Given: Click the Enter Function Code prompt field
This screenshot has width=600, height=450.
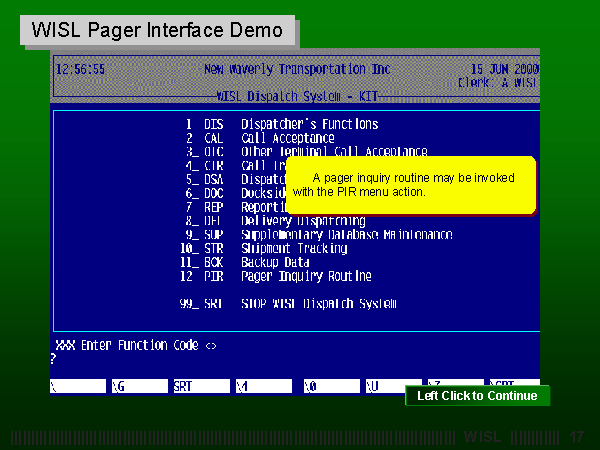Looking at the screenshot, I should click(136, 346).
